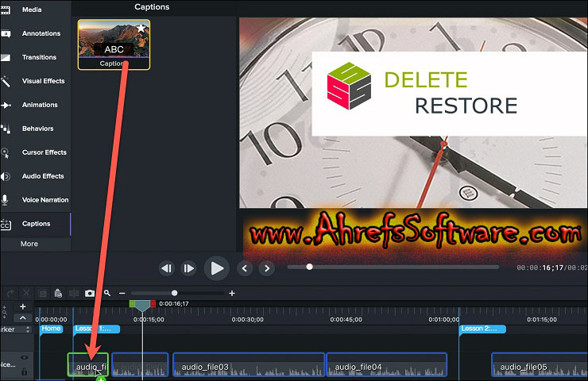Click the green in-point handle of playhead
The width and height of the screenshot is (588, 381).
click(132, 304)
